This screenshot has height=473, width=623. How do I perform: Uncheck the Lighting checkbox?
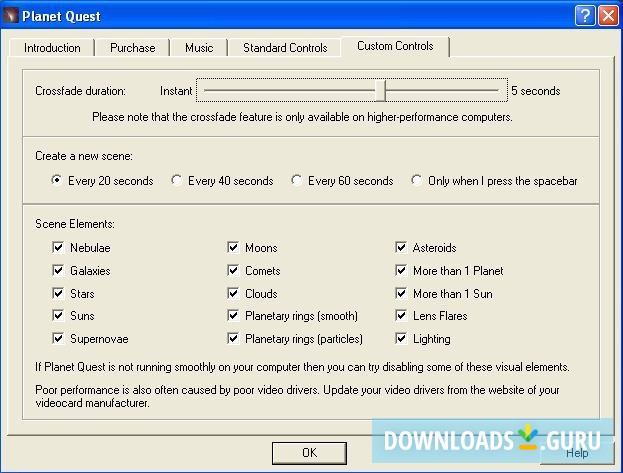click(401, 339)
